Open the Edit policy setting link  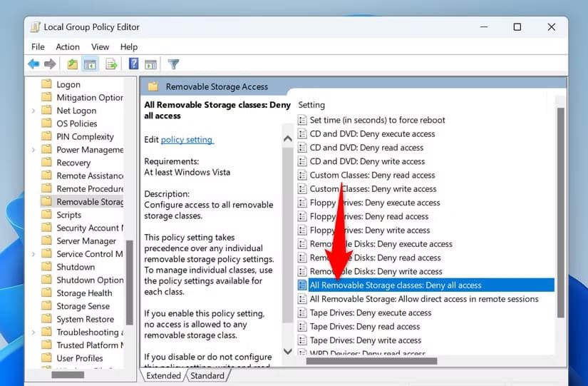coord(187,140)
